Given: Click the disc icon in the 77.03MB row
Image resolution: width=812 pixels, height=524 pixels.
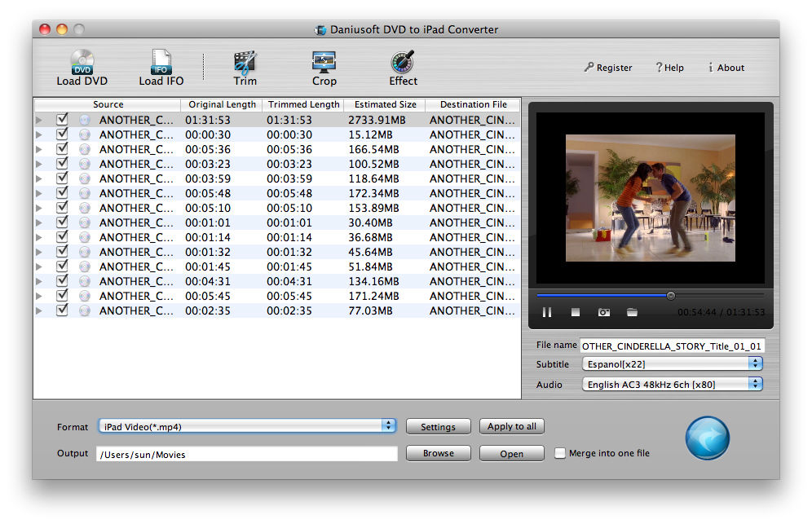Looking at the screenshot, I should click(85, 310).
